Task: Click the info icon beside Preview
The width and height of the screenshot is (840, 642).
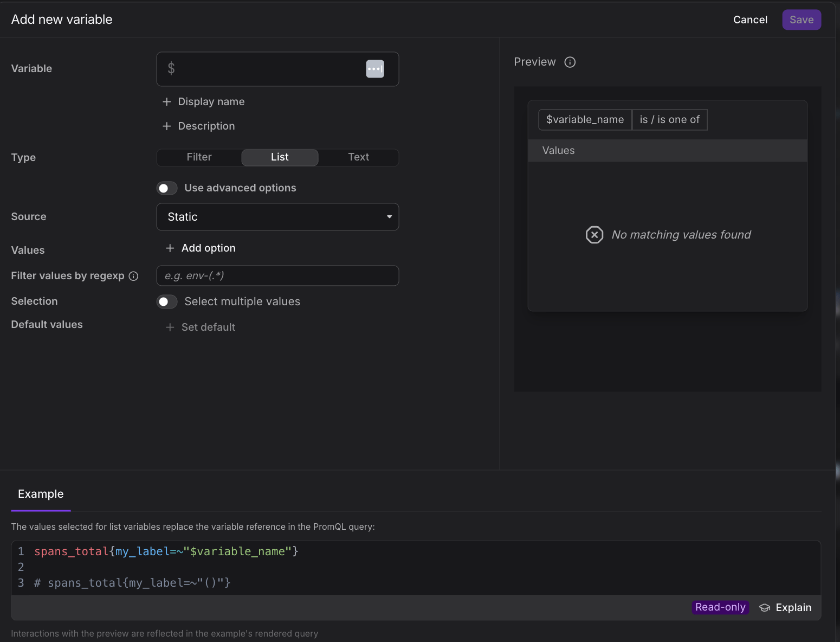Action: (x=570, y=62)
